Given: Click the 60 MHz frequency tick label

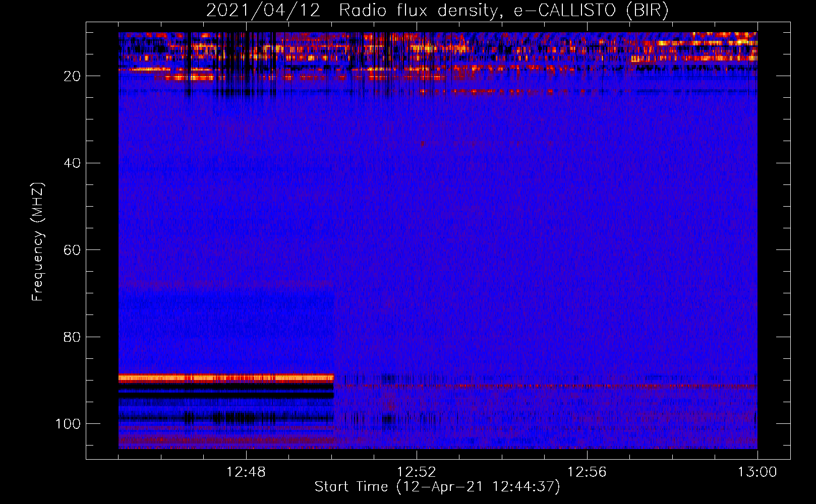Looking at the screenshot, I should (72, 250).
